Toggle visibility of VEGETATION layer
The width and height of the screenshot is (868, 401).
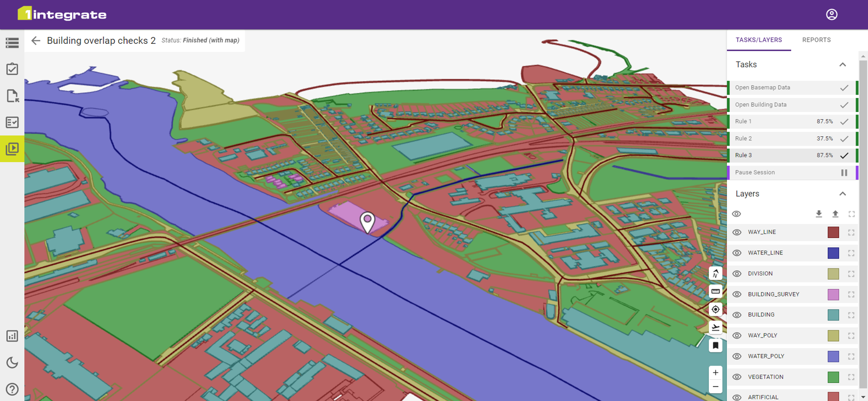click(737, 377)
